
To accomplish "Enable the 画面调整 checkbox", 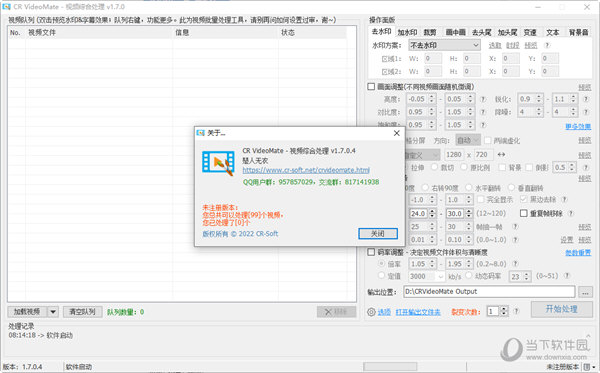I will (371, 87).
